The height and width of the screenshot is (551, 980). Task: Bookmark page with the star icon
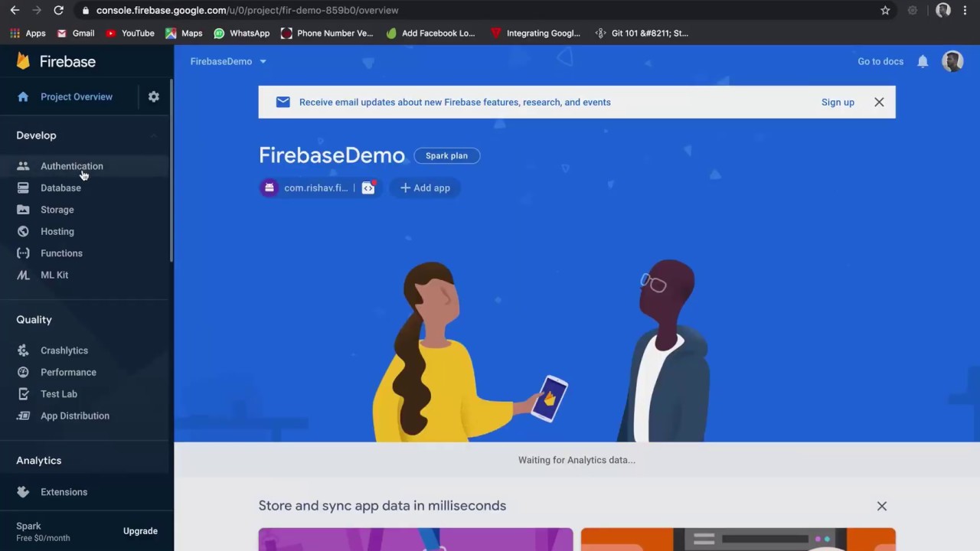click(x=885, y=10)
